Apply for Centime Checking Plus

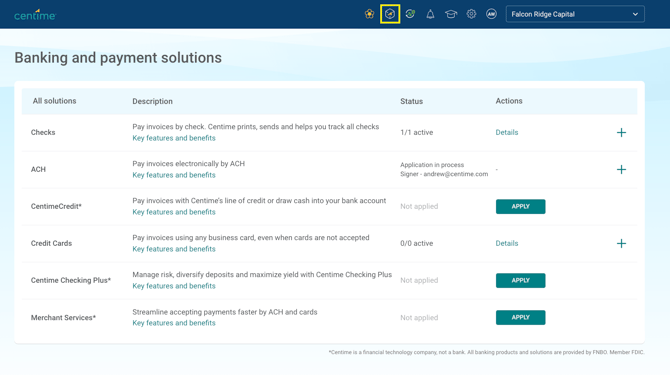coord(520,280)
